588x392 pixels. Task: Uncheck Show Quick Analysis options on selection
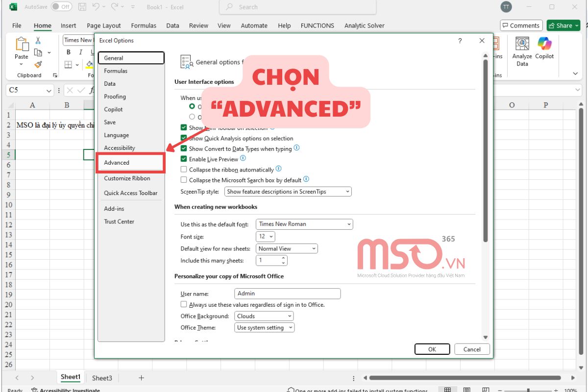184,138
